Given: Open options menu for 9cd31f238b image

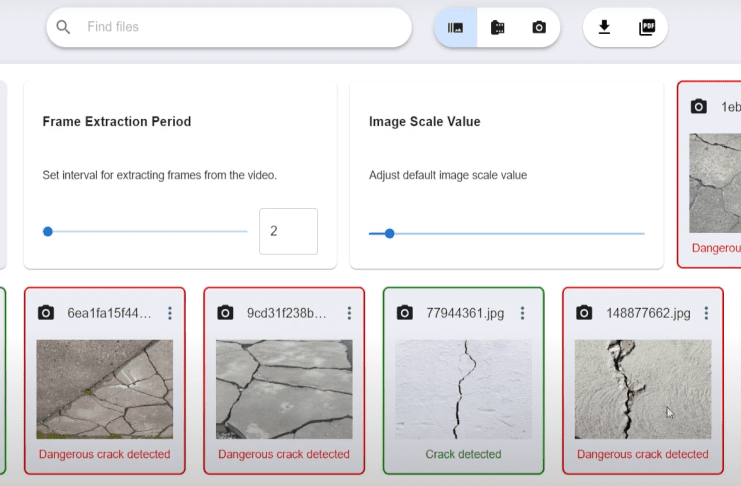Looking at the screenshot, I should coord(349,313).
